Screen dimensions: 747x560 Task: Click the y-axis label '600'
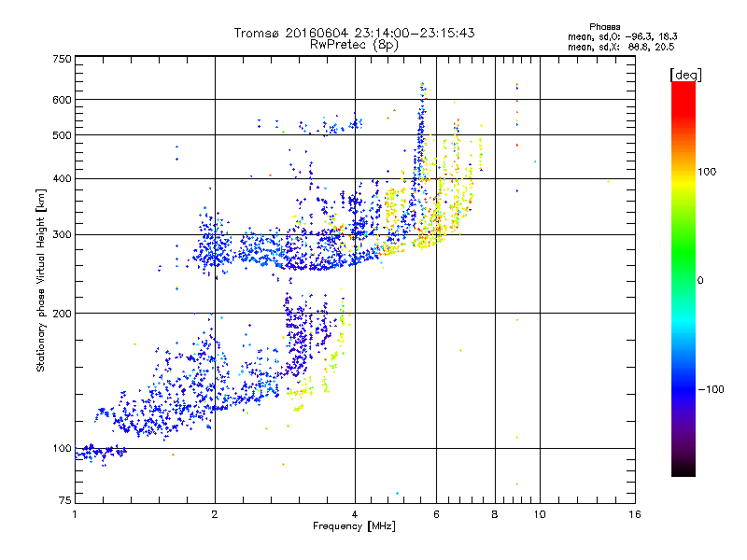click(62, 100)
